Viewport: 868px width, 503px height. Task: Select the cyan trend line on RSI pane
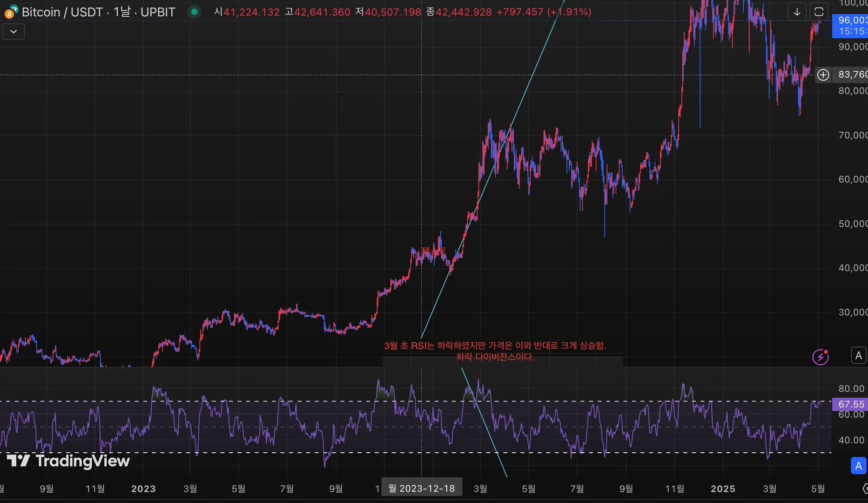click(x=484, y=422)
